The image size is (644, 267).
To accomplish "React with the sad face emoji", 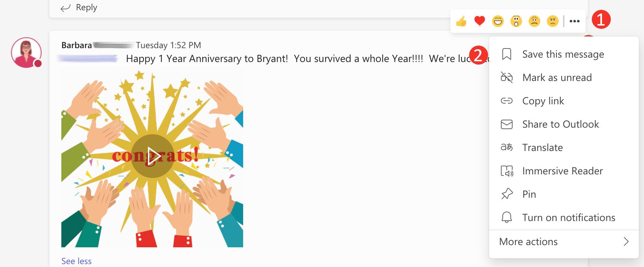I will click(534, 22).
